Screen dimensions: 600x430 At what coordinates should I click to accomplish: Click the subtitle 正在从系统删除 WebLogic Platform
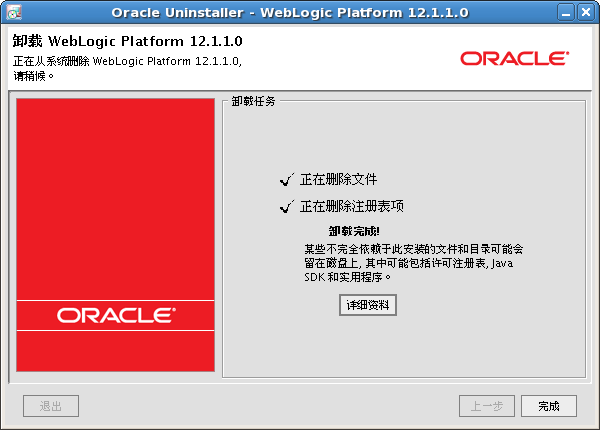click(x=127, y=61)
